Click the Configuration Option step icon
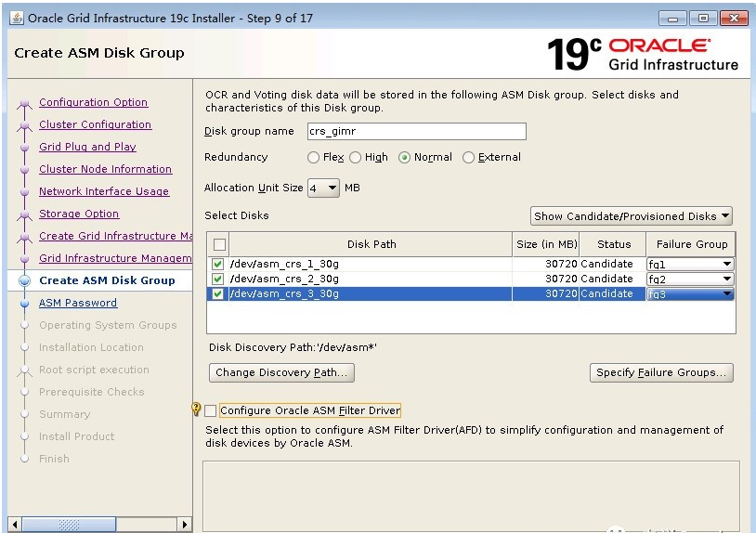Viewport: 756px width, 533px height. (25, 103)
